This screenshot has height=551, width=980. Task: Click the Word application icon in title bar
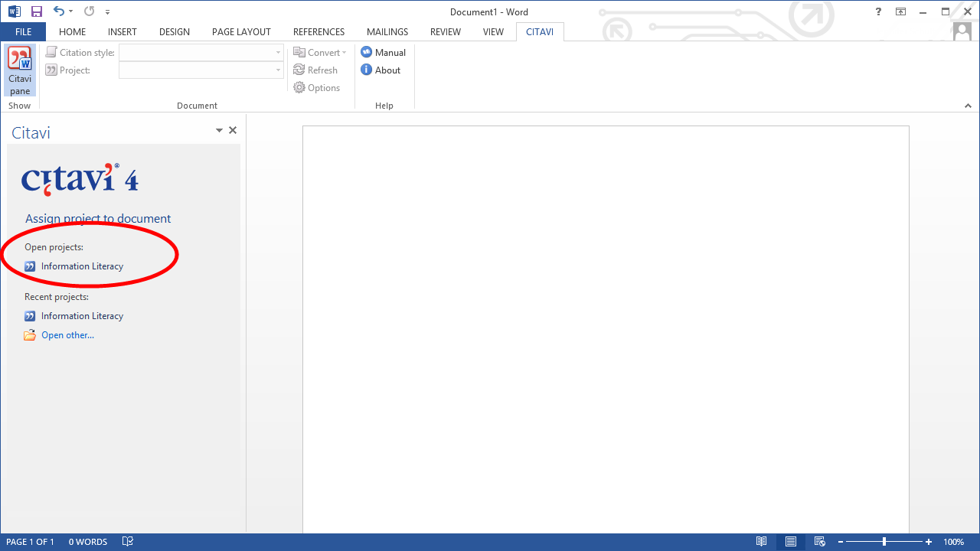15,11
